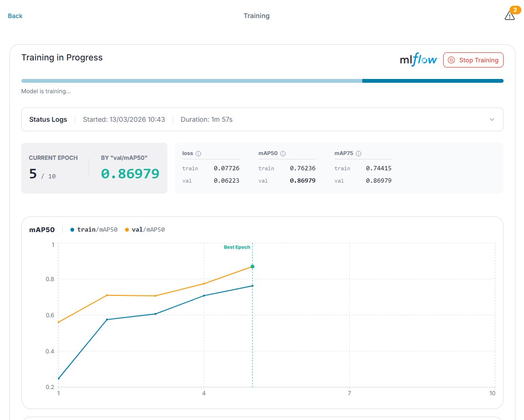524x420 pixels.
Task: Click the orange notification badge showing 2
Action: pos(515,10)
